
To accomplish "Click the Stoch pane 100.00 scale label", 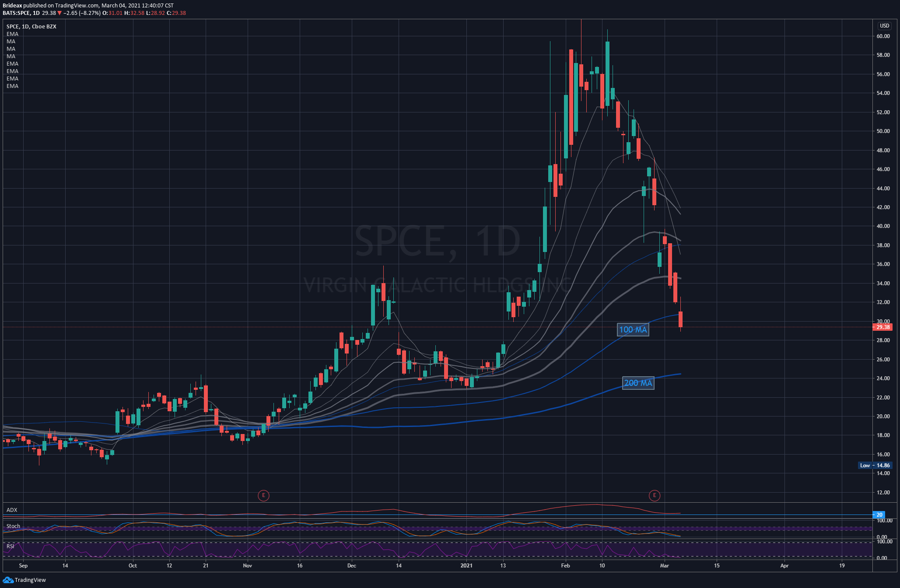I will (884, 521).
